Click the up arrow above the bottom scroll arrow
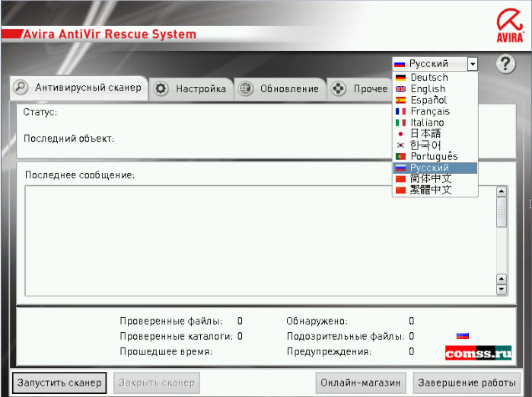The height and width of the screenshot is (397, 532). (502, 279)
